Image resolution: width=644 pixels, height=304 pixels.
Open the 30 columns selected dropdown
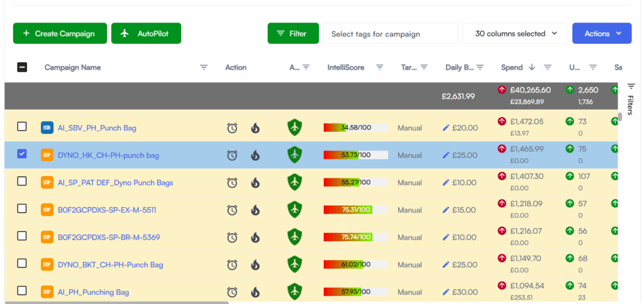pyautogui.click(x=515, y=33)
